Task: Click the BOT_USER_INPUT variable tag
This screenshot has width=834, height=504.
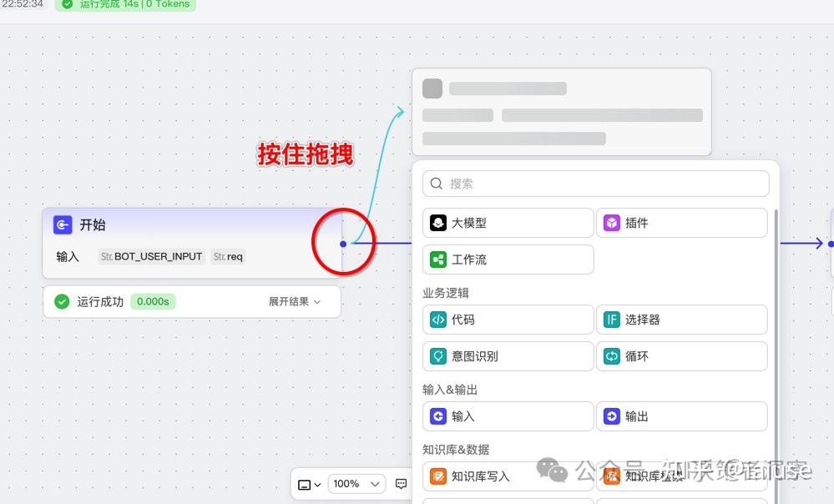Action: (x=151, y=256)
